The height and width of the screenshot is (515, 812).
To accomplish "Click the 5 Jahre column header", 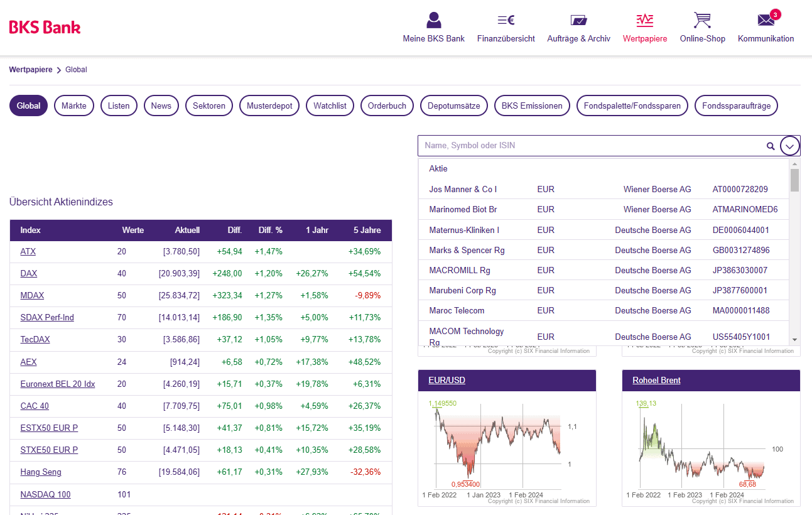I will [x=367, y=230].
